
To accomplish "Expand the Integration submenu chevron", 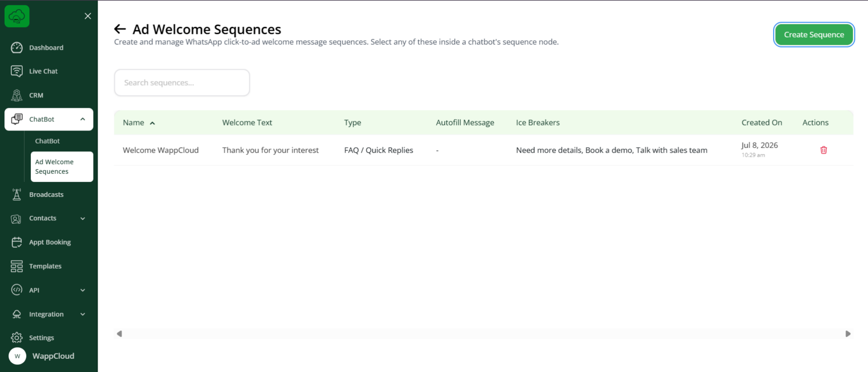I will pos(83,314).
